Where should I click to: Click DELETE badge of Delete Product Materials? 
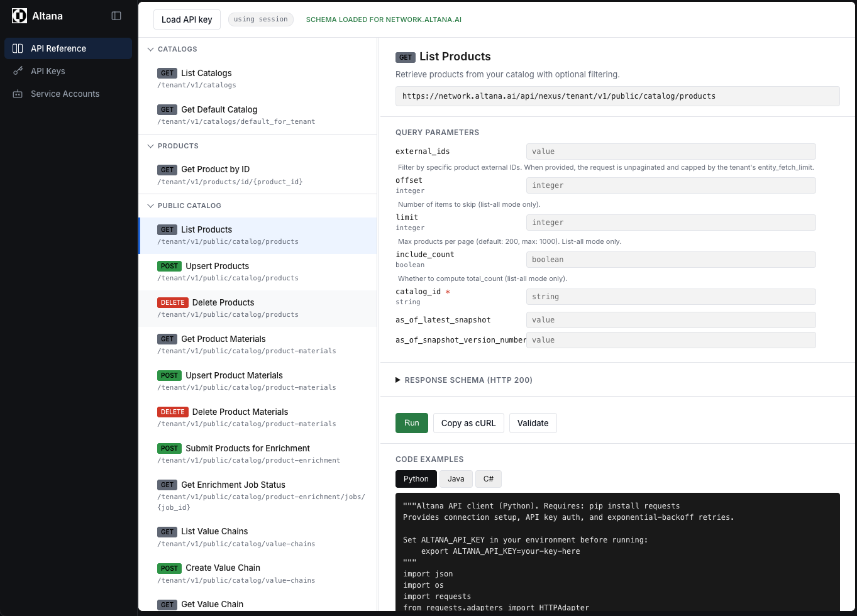click(x=173, y=412)
